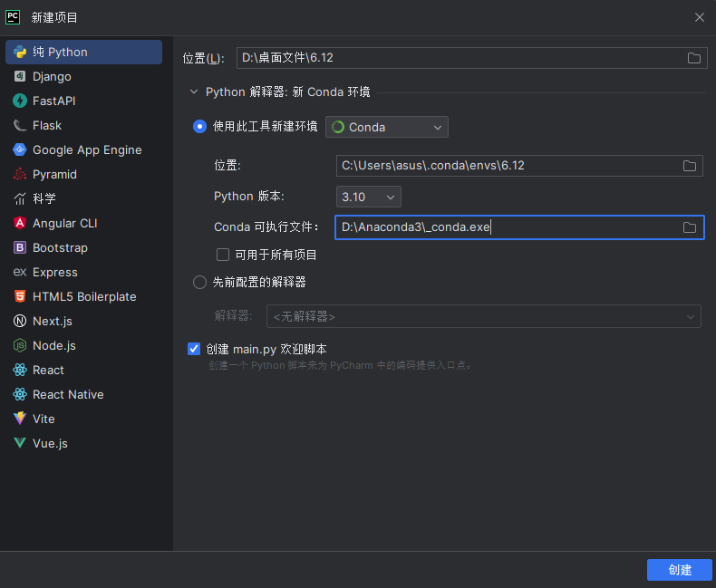The image size is (716, 588).
Task: Select Google App Engine project type
Action: click(83, 149)
